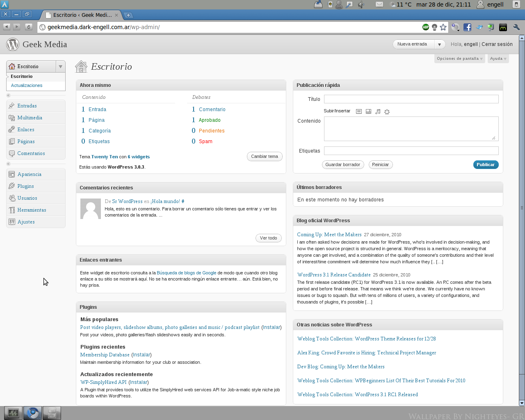The width and height of the screenshot is (525, 420).
Task: Open the Twenty Ten theme link
Action: click(x=105, y=157)
